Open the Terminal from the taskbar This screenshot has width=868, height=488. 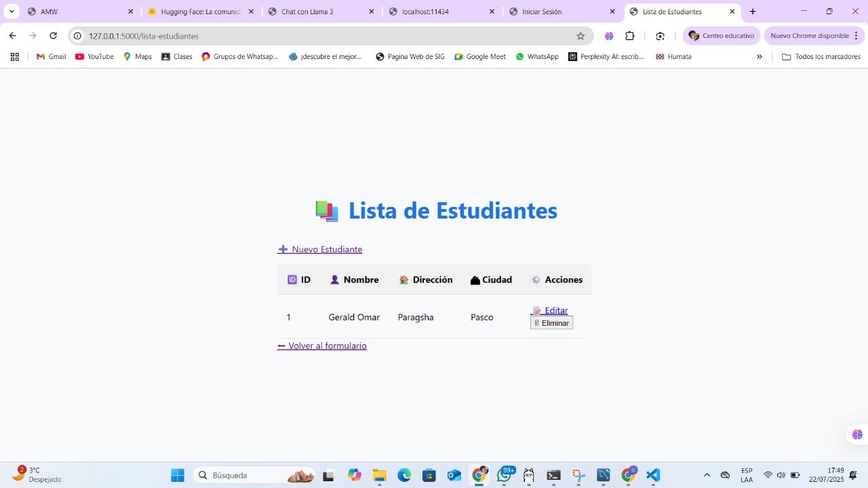pos(554,475)
